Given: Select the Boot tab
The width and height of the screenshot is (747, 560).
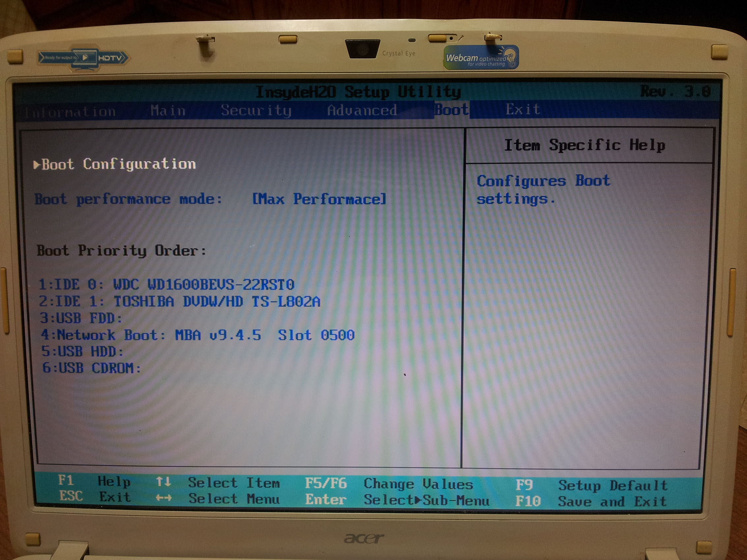Looking at the screenshot, I should coord(451,110).
